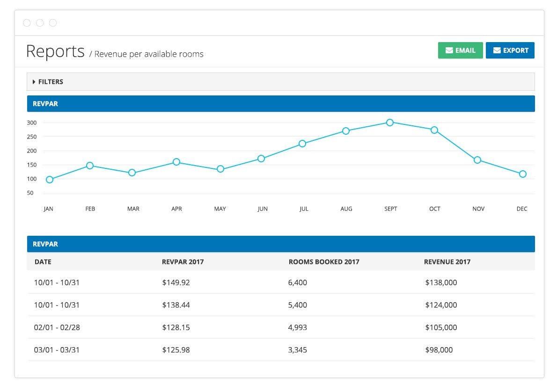This screenshot has height=392, width=557.
Task: Select the JAN data point on the chart
Action: click(x=49, y=180)
